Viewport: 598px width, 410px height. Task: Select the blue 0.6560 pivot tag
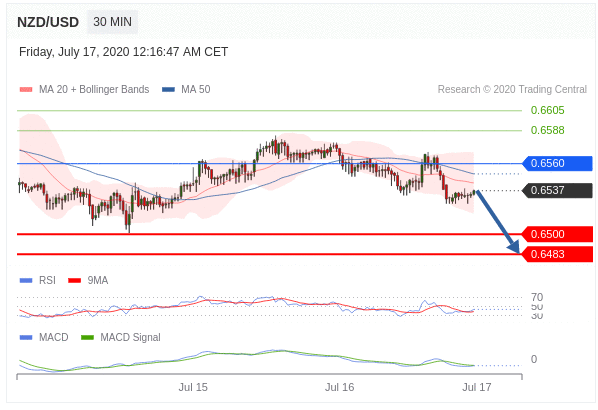tap(557, 163)
